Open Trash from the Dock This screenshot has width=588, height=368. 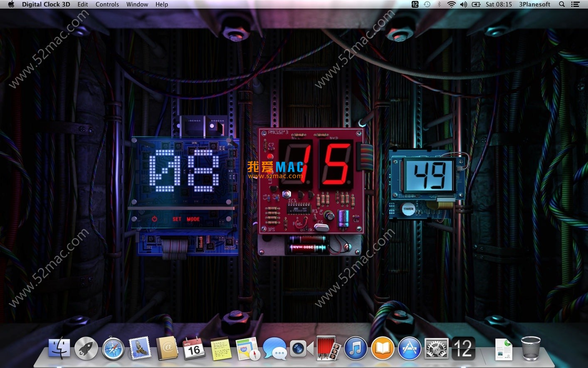[x=531, y=348]
